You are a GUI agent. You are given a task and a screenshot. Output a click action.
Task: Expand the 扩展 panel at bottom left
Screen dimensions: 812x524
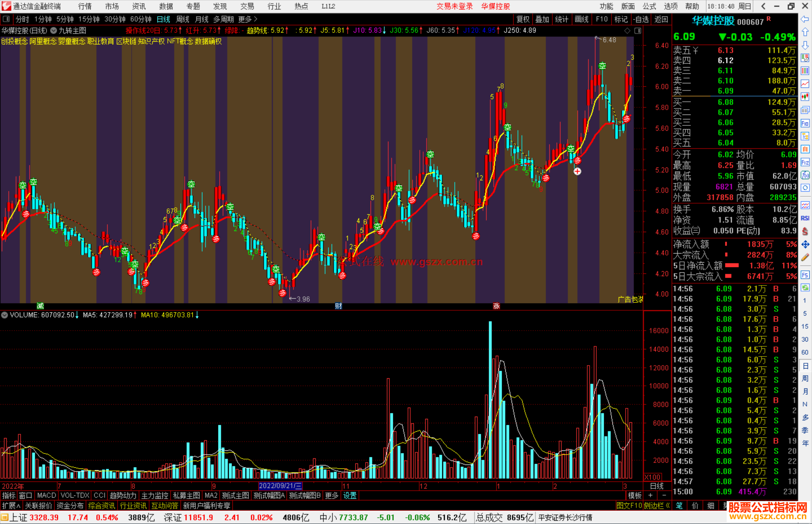click(11, 506)
